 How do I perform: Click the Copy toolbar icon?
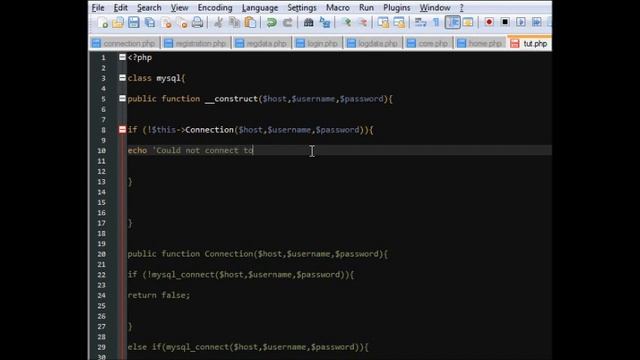[234, 22]
